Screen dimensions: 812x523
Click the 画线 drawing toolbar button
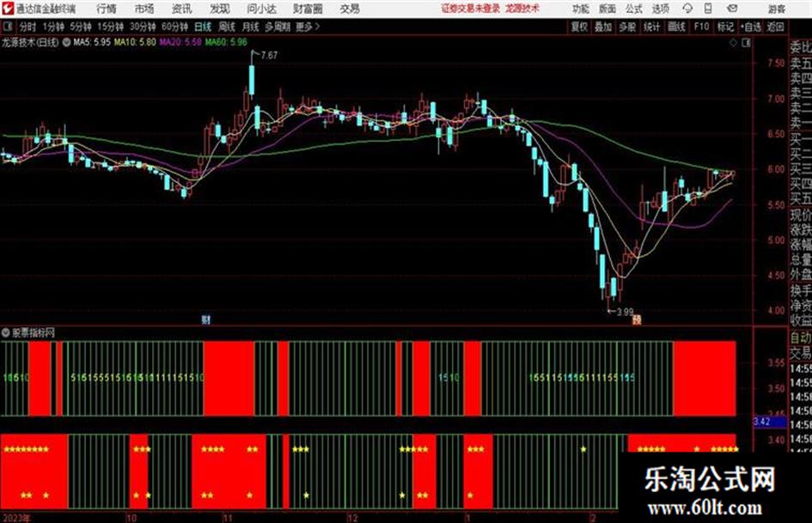[x=676, y=27]
